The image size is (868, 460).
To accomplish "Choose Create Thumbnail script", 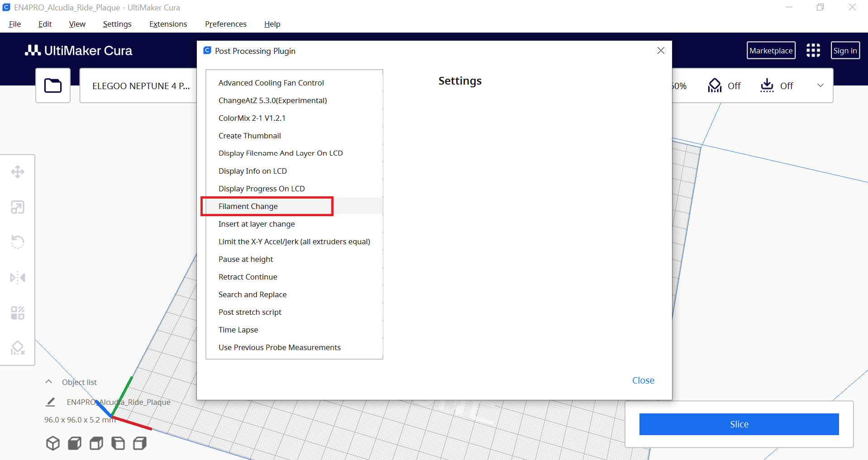I will click(x=294, y=136).
